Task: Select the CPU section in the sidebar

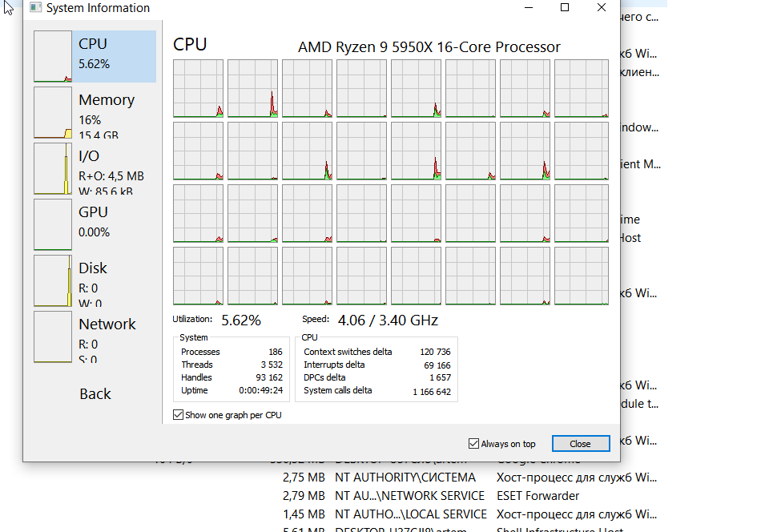Action: tap(95, 56)
